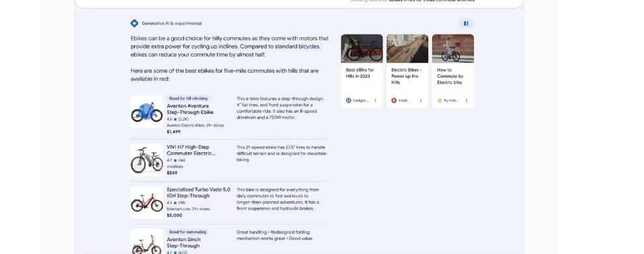Click 'Generative AI is experimental' label

tap(171, 23)
